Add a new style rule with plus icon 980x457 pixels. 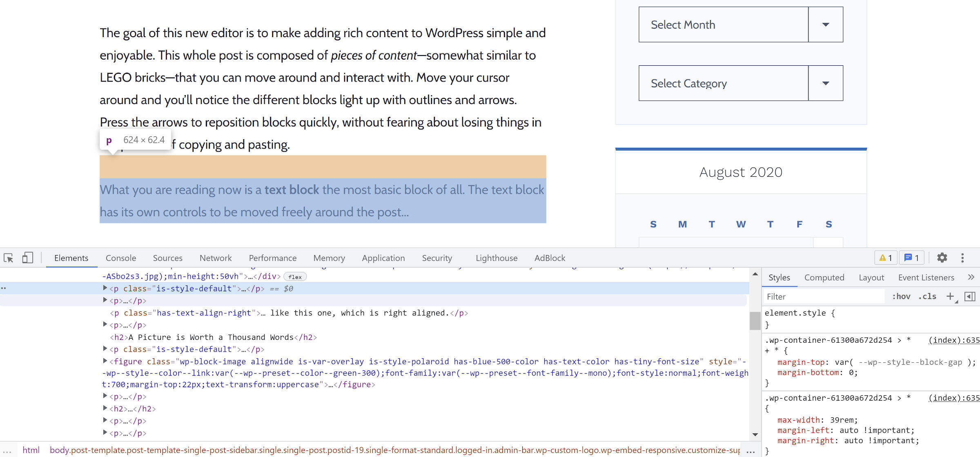pyautogui.click(x=950, y=296)
